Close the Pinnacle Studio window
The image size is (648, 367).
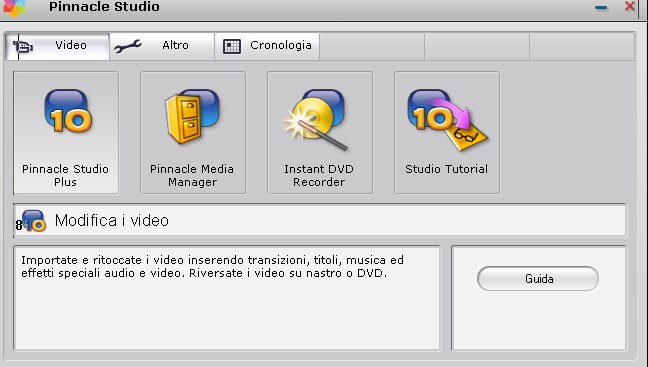pos(630,7)
